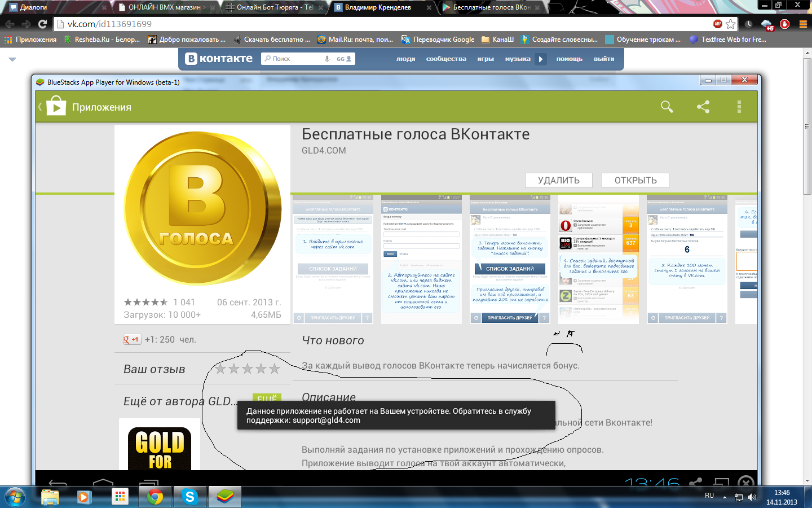Open Skype from the taskbar
The height and width of the screenshot is (508, 812).
(190, 497)
